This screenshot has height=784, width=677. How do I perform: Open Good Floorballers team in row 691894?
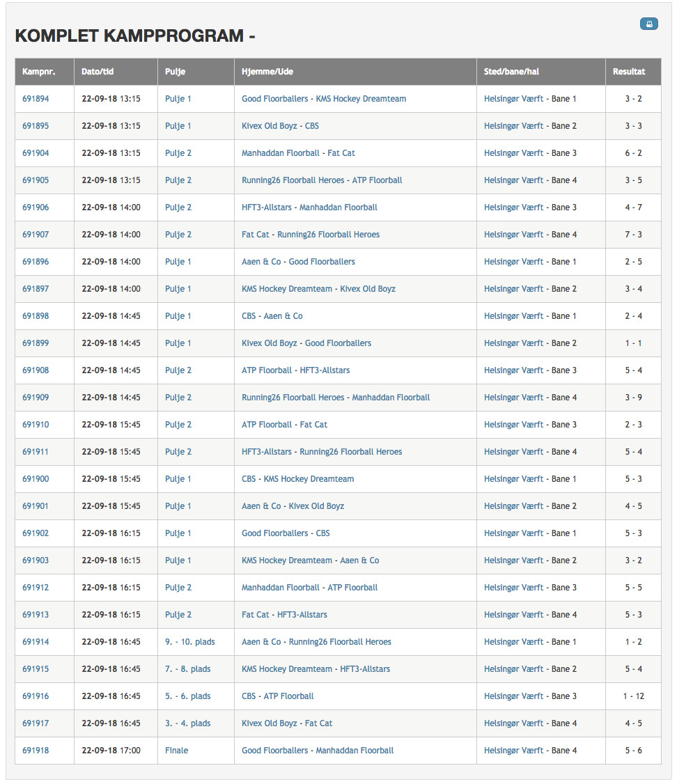click(274, 99)
